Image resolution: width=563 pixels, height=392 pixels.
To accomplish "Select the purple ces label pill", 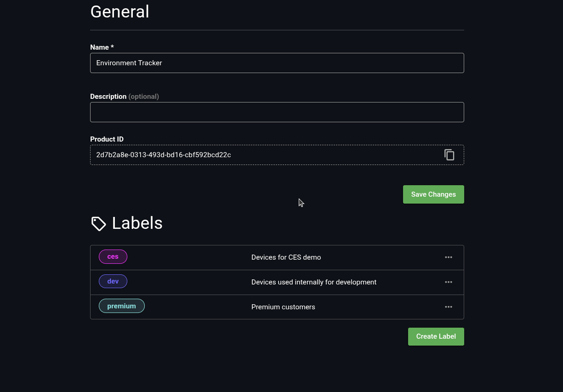I will (113, 256).
